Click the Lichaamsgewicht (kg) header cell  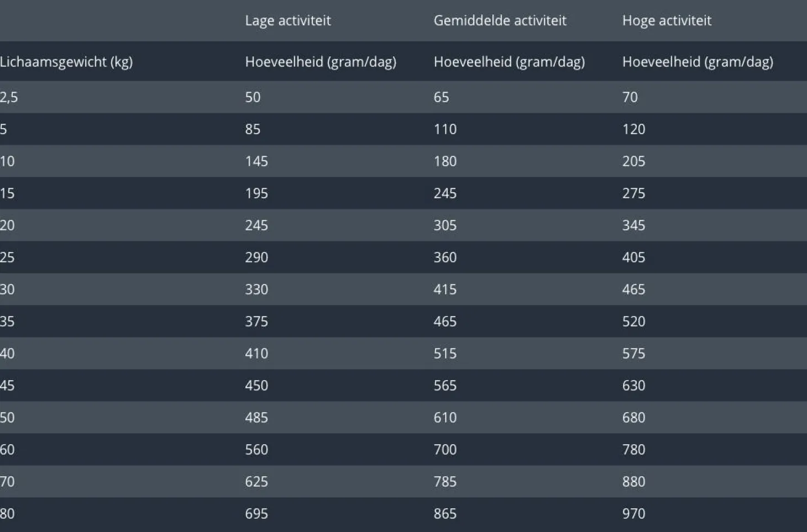66,61
